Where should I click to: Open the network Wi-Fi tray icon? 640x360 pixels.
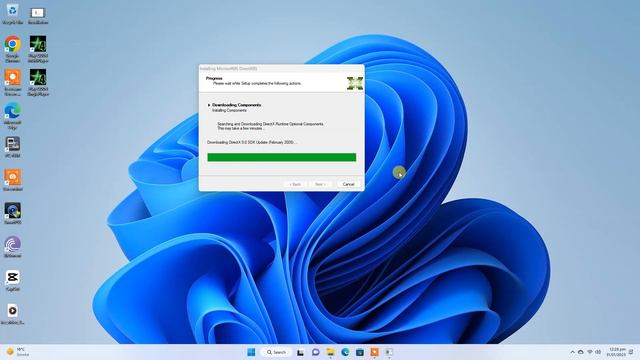point(590,352)
